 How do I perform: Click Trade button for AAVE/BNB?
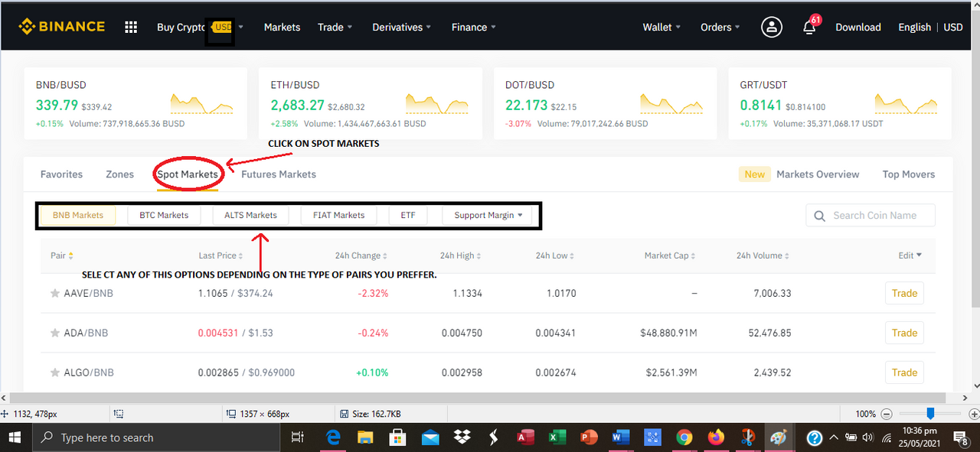[x=904, y=294]
